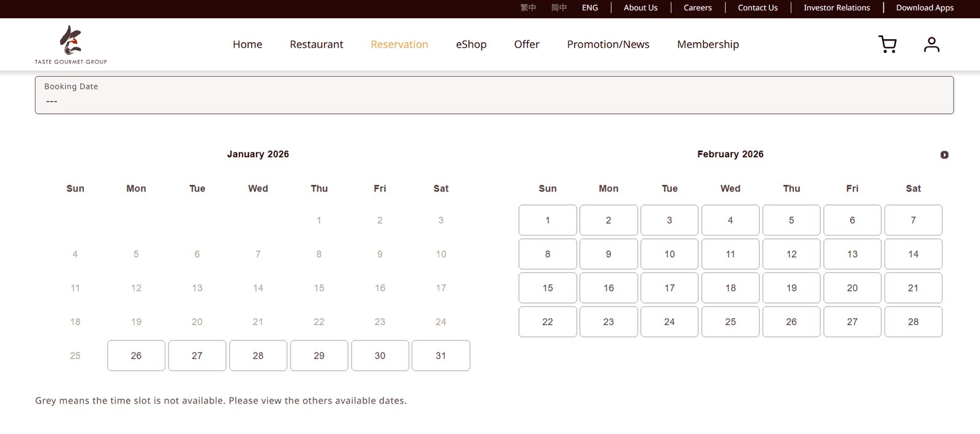Open the Download Apps link
Image resolution: width=980 pixels, height=434 pixels.
coord(924,8)
